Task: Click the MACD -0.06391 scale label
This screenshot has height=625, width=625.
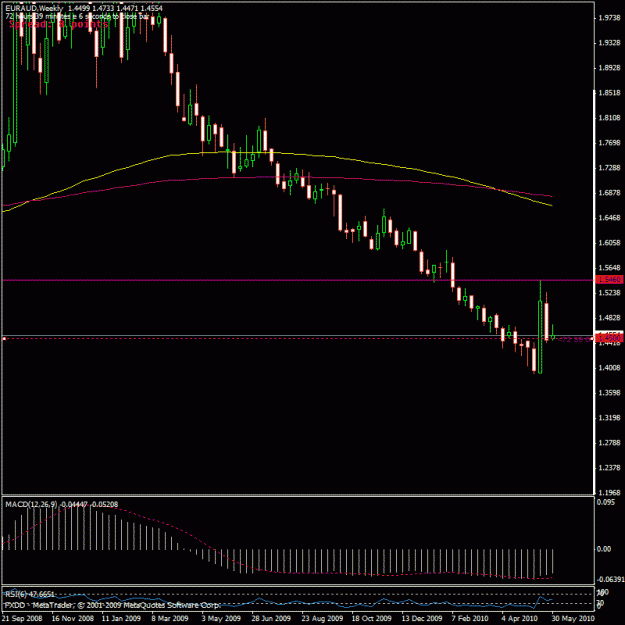Action: (x=610, y=579)
